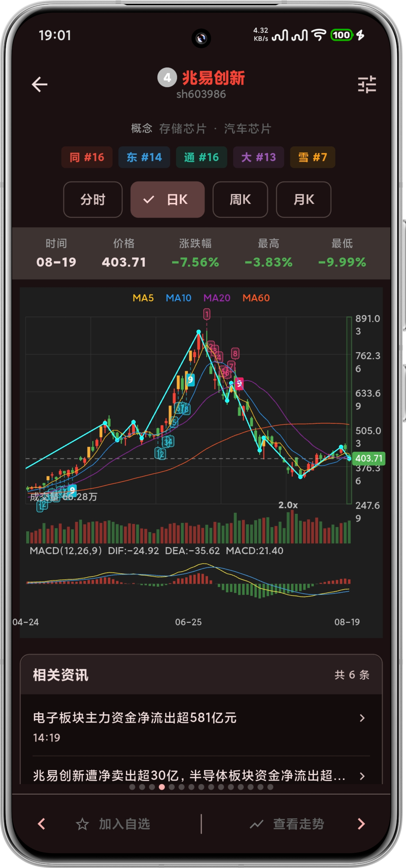Switch to 月K chart tab
The width and height of the screenshot is (406, 868).
pos(303,200)
